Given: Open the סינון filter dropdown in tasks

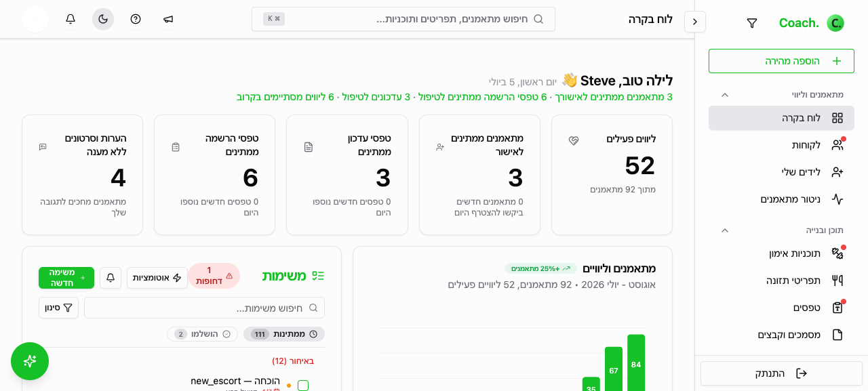Looking at the screenshot, I should [x=58, y=308].
